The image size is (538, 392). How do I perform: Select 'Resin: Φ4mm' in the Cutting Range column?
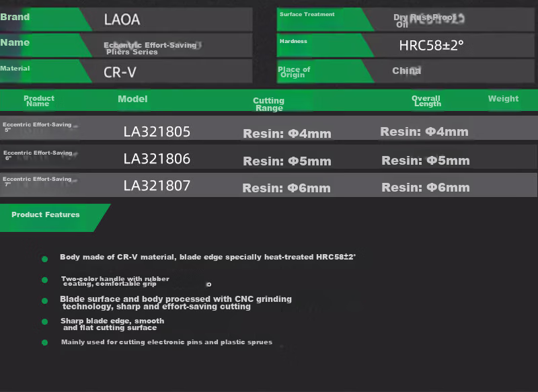tap(287, 133)
